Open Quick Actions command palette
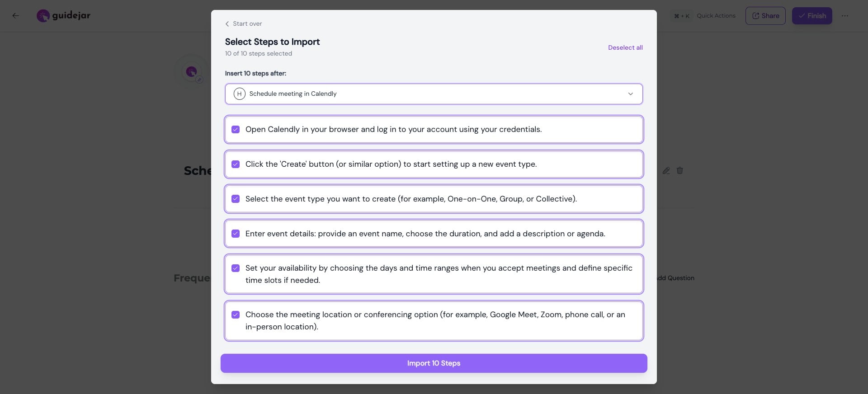 [x=716, y=16]
